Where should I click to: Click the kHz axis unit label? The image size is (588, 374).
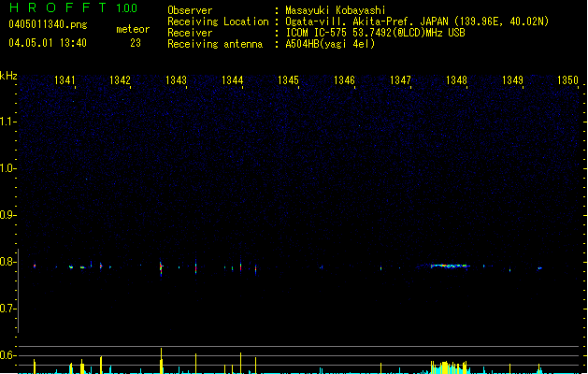click(8, 76)
